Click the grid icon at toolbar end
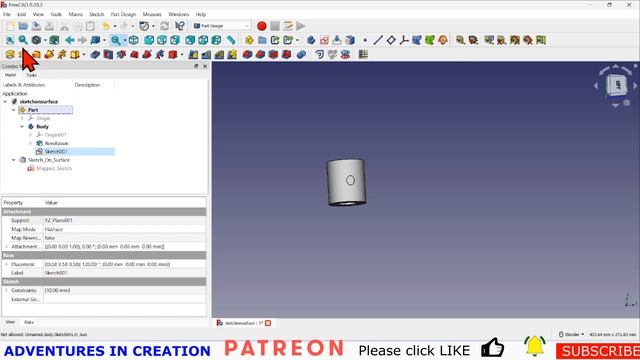This screenshot has height=360, width=640. click(363, 54)
